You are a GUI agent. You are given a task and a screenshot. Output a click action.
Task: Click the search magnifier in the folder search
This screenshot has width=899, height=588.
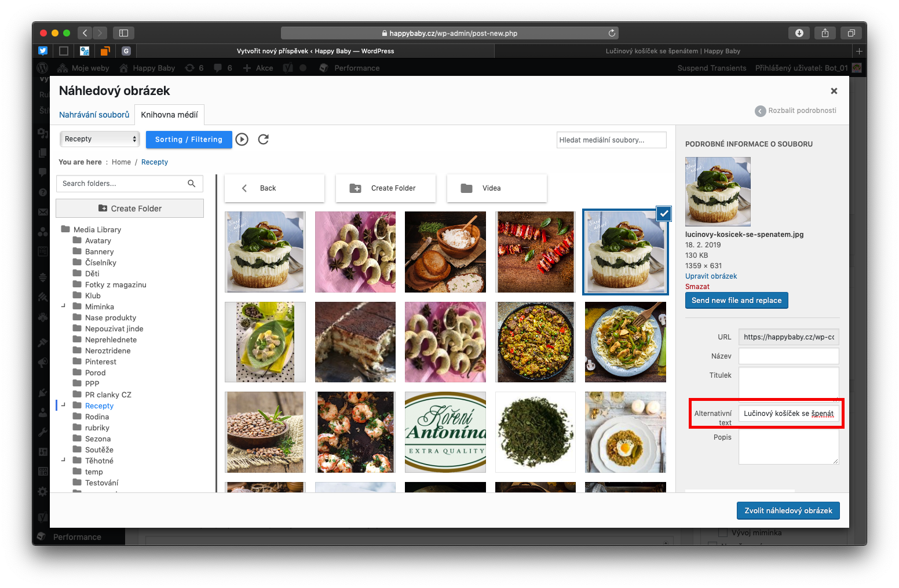(192, 184)
